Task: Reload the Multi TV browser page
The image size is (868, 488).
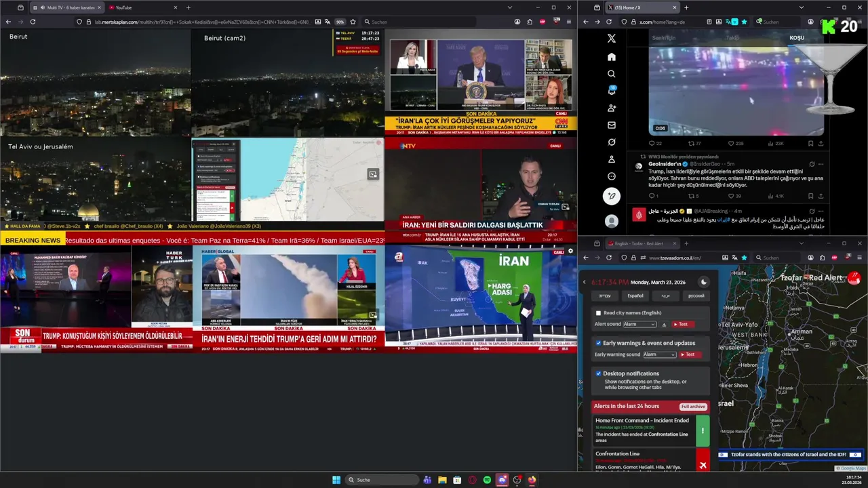Action: point(33,22)
